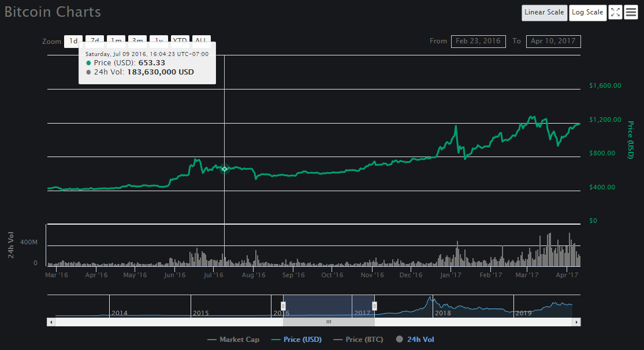
Task: Click the navigator right range handle
Action: point(374,306)
